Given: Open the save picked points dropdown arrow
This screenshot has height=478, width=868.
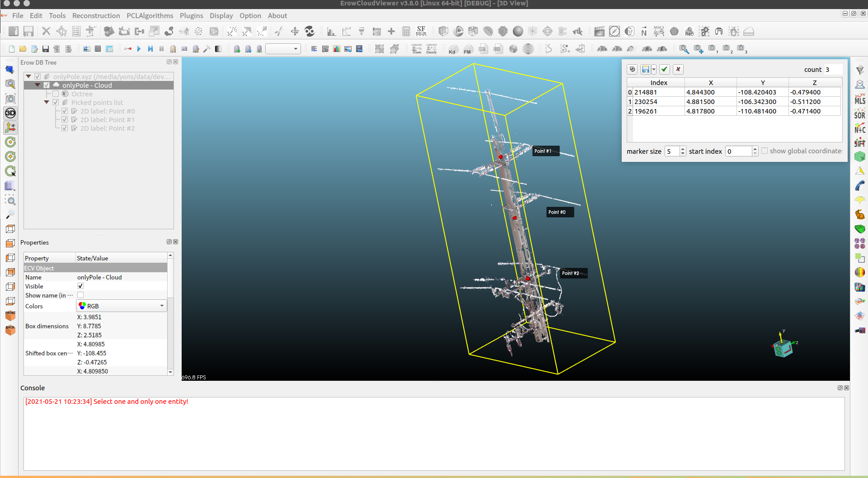Looking at the screenshot, I should pyautogui.click(x=654, y=70).
